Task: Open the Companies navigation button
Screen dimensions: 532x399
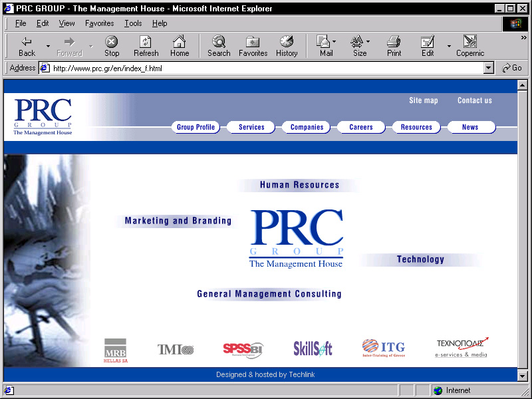Action: 307,127
